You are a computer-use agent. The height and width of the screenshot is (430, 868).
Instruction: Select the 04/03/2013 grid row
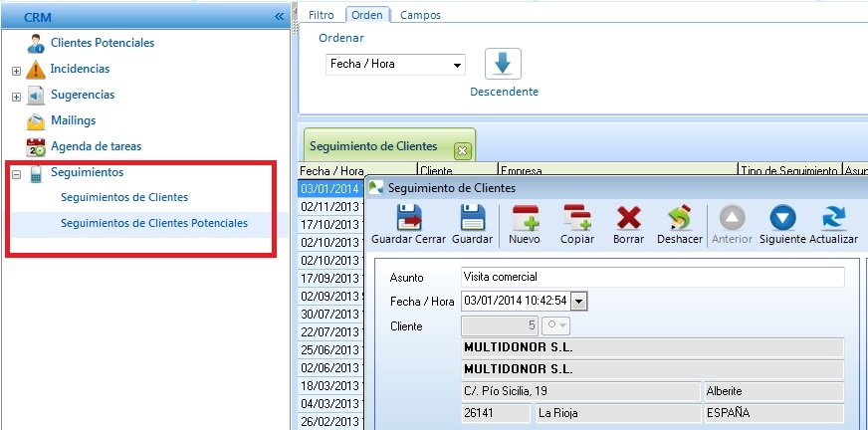[x=331, y=403]
